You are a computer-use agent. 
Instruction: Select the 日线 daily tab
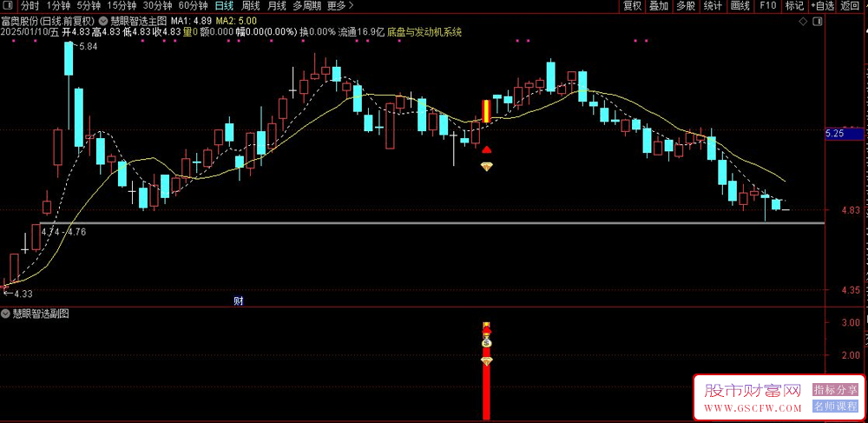[x=224, y=6]
